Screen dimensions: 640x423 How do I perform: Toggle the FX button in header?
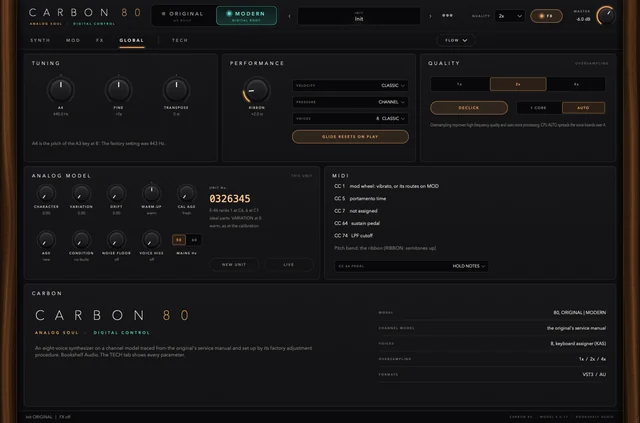point(546,16)
